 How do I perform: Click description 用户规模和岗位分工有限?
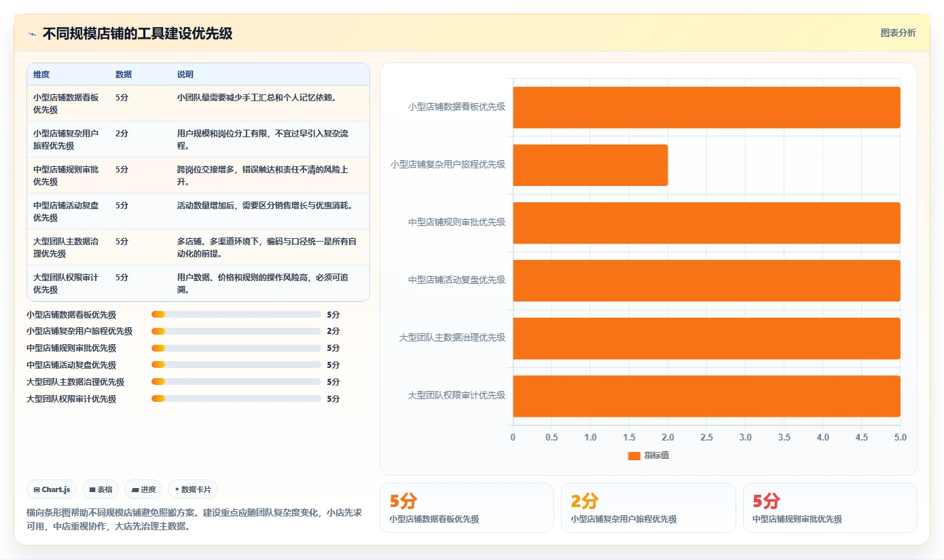[x=263, y=139]
